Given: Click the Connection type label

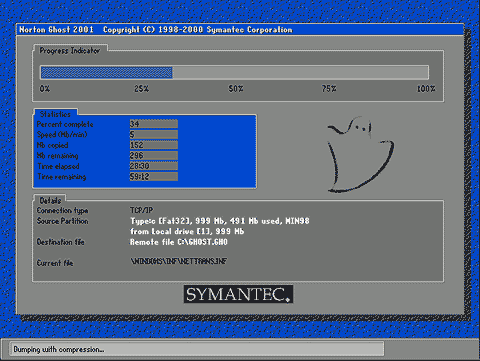Looking at the screenshot, I should click(62, 211).
